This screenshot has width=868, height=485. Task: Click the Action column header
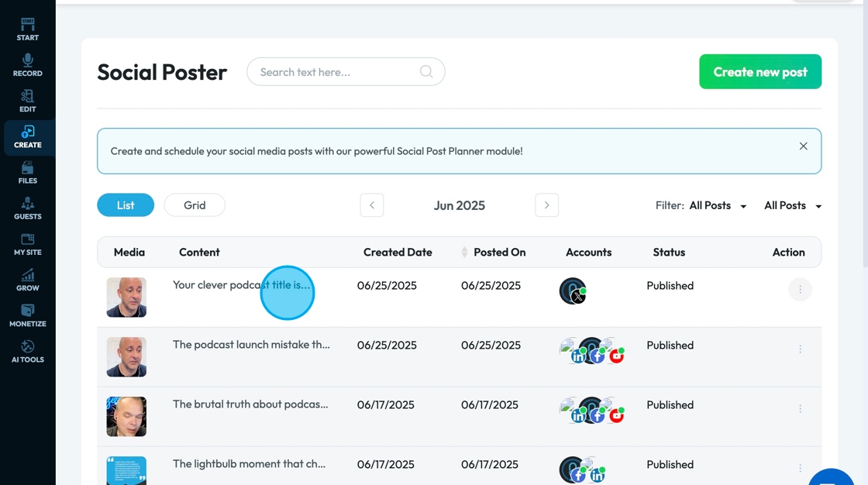[x=788, y=253]
